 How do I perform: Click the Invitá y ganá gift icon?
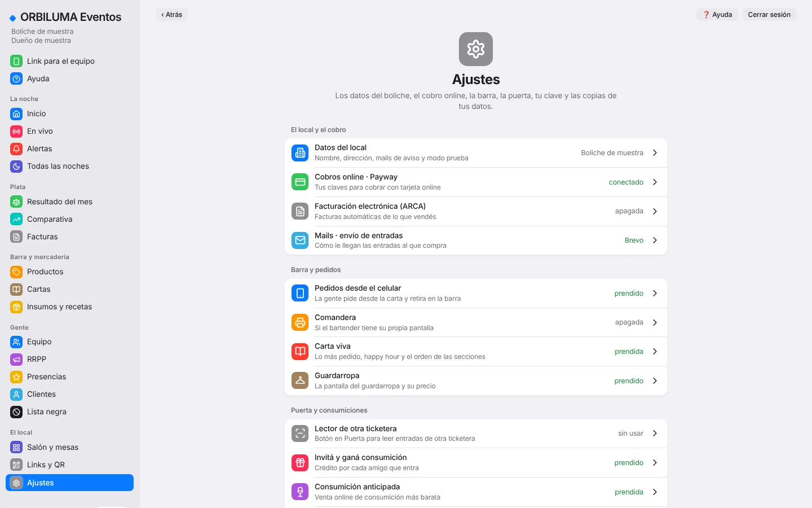tap(300, 462)
